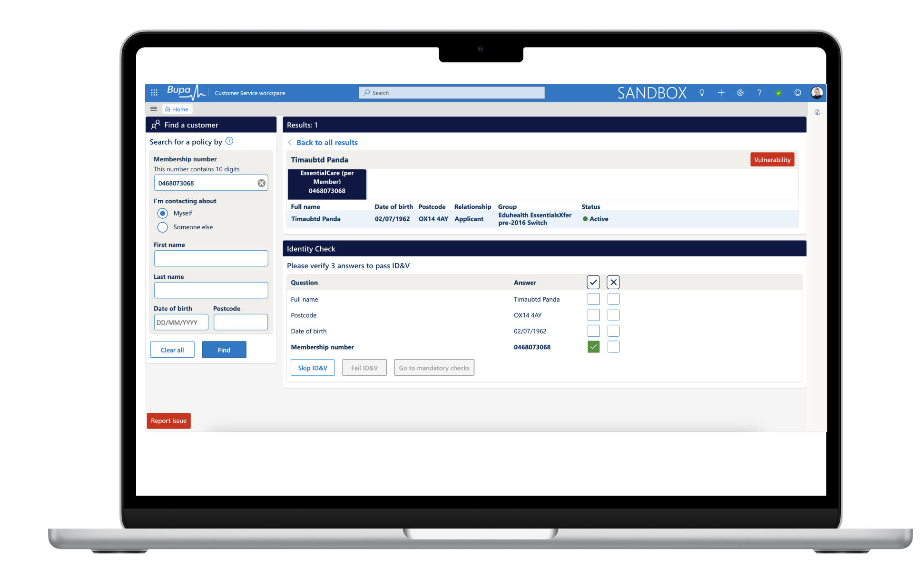Click the lightbulb ideas icon

[702, 93]
